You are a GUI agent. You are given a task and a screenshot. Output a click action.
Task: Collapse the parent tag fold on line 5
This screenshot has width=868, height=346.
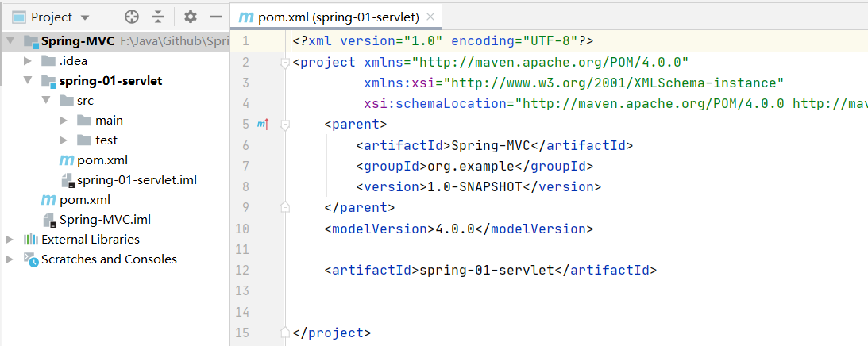pos(285,125)
